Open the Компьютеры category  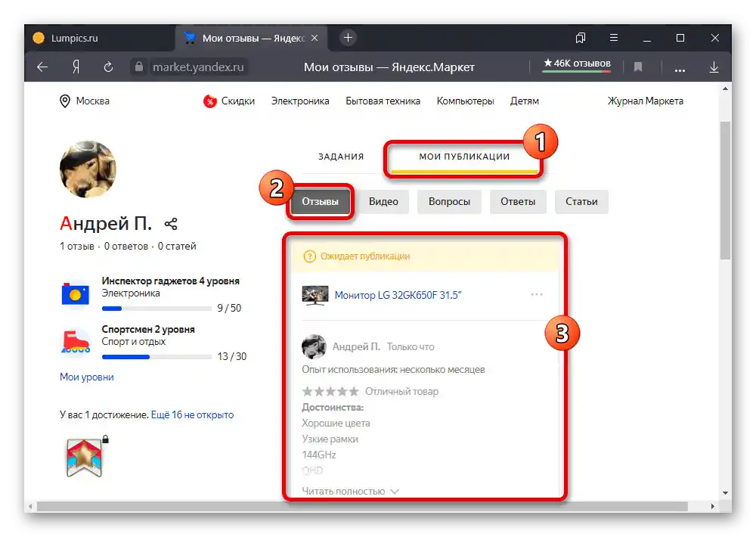click(465, 101)
